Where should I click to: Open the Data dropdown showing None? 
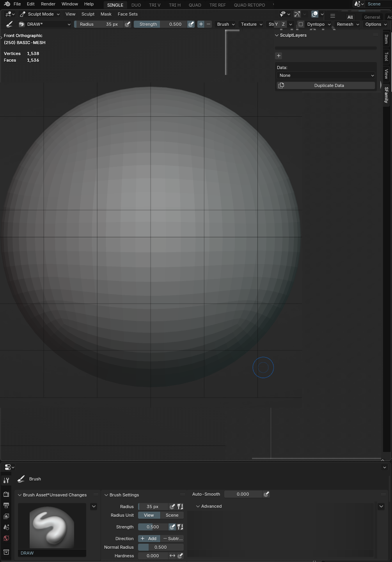(x=326, y=75)
